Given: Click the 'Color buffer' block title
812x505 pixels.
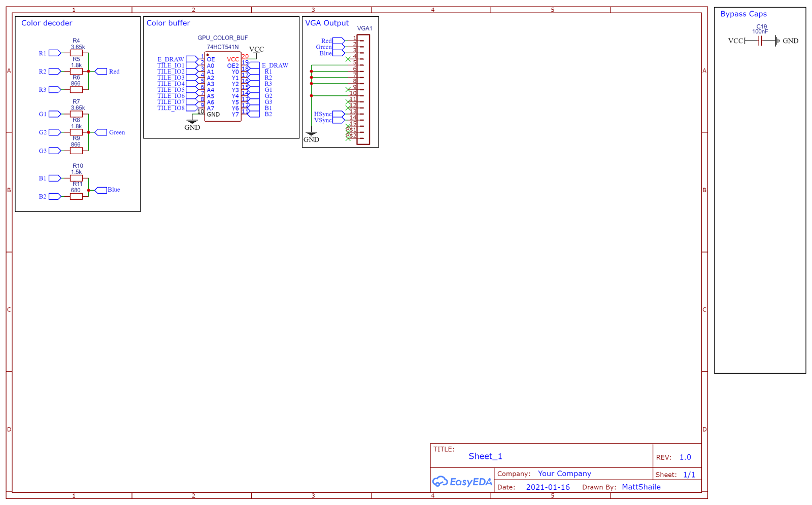Looking at the screenshot, I should pos(168,23).
